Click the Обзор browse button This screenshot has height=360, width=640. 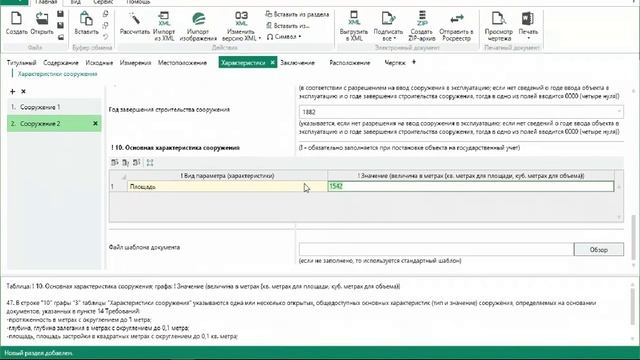click(x=599, y=249)
